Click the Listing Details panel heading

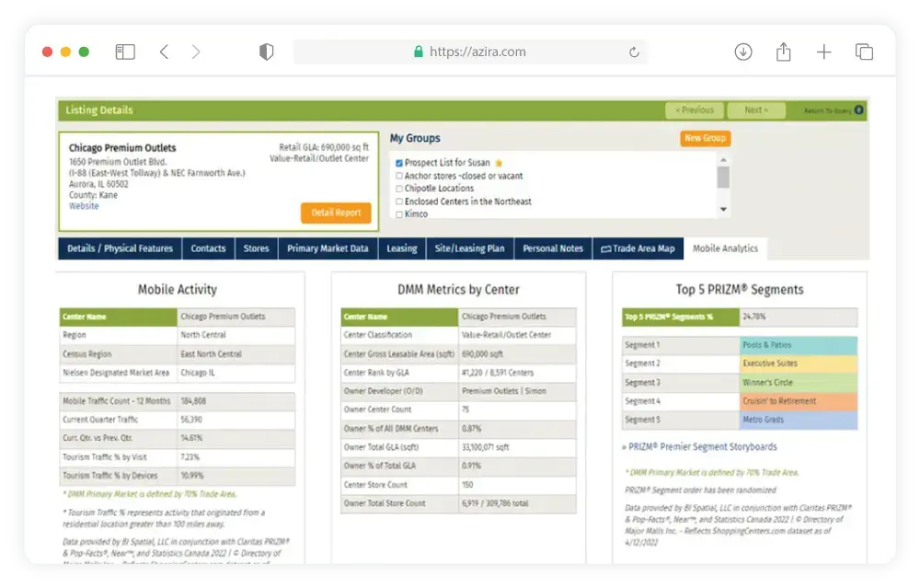click(99, 110)
